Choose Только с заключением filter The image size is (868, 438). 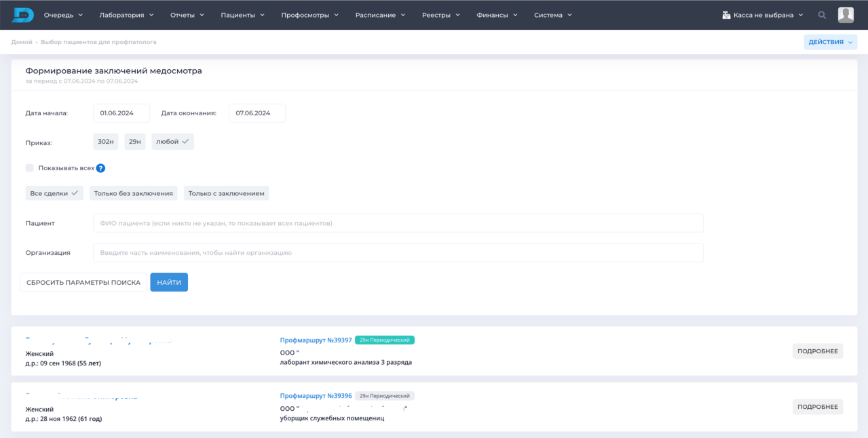click(227, 193)
